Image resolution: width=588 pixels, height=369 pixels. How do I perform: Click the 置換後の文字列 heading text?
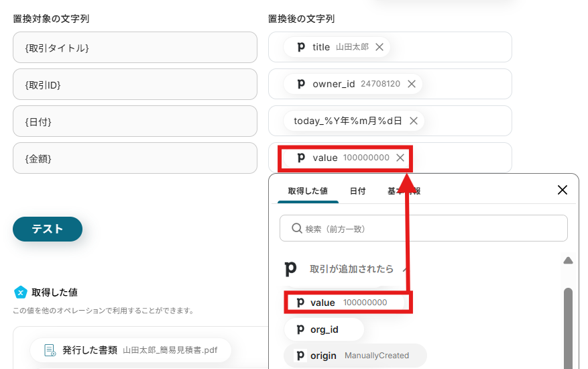(301, 19)
